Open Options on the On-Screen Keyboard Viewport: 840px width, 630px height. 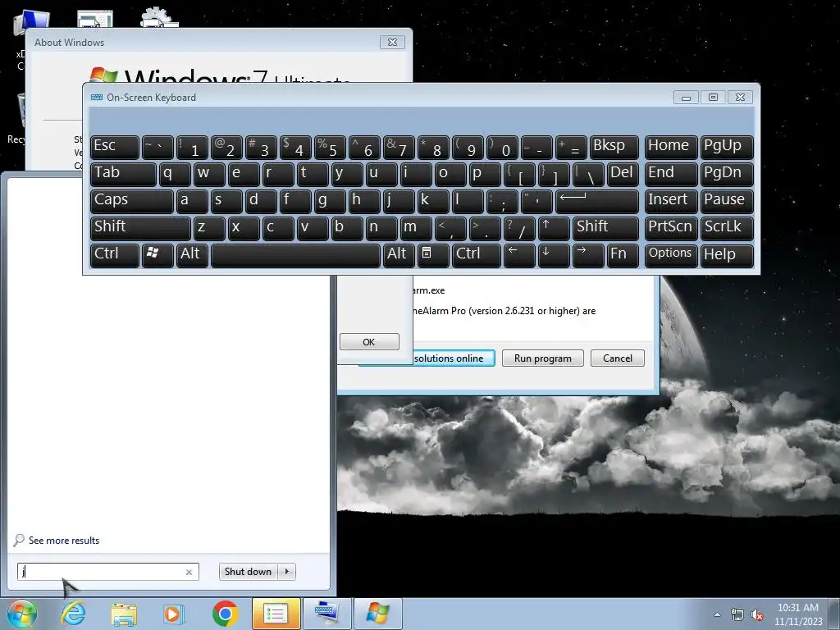tap(671, 256)
